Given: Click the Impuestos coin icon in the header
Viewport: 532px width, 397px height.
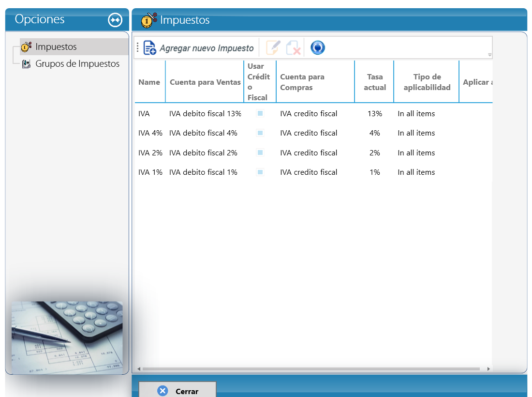Looking at the screenshot, I should (149, 20).
